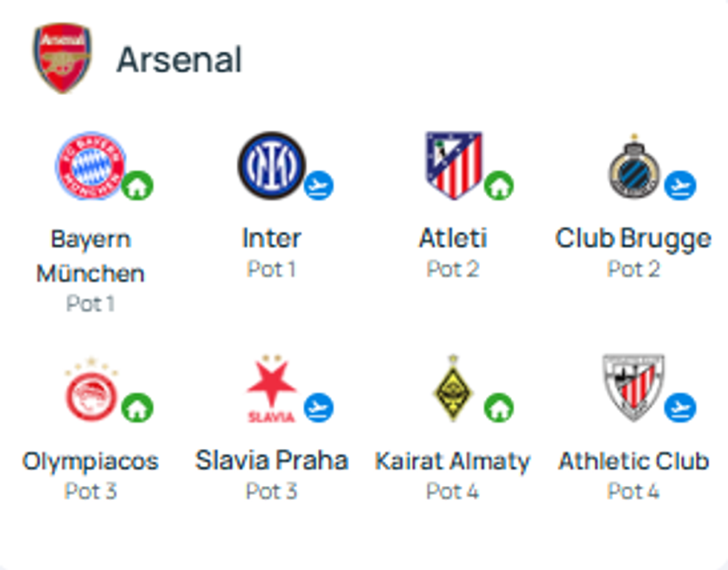Click home icon beside Bayern München logo
The width and height of the screenshot is (728, 570).
[137, 186]
